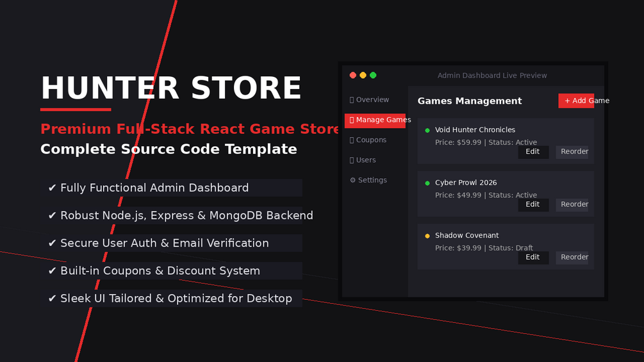The height and width of the screenshot is (362, 644).
Task: Click green status dot of Void Hunter Chronicles
Action: pyautogui.click(x=427, y=131)
